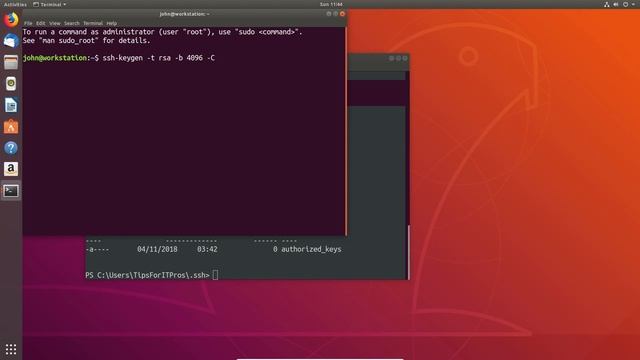The width and height of the screenshot is (640, 360).
Task: Click the 03:42 time entry
Action: coord(207,249)
